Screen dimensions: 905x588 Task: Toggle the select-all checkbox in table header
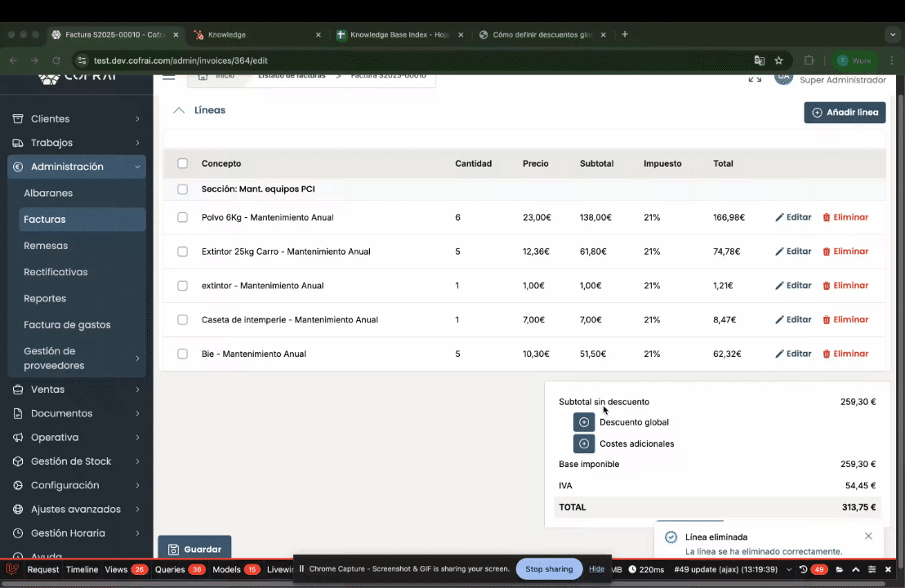[183, 163]
